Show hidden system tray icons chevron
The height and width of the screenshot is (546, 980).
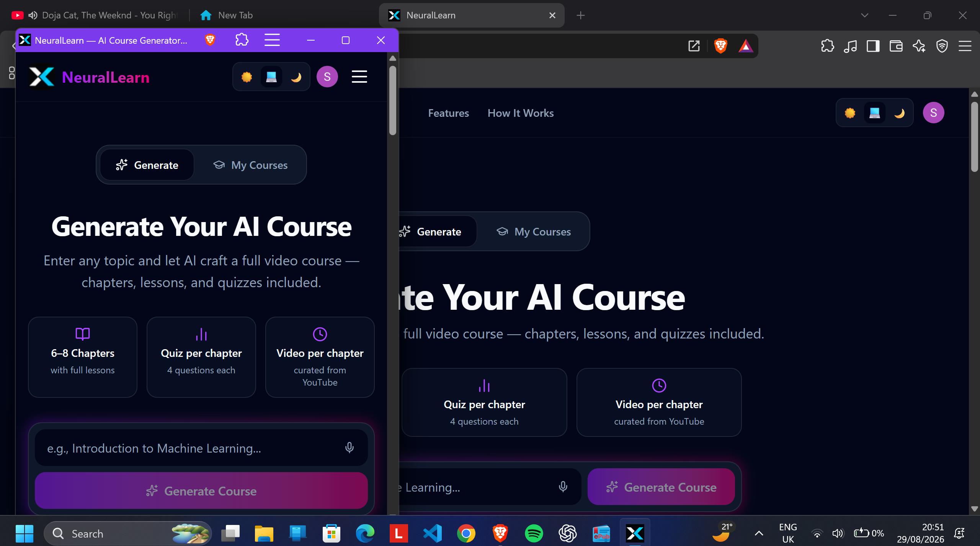759,533
